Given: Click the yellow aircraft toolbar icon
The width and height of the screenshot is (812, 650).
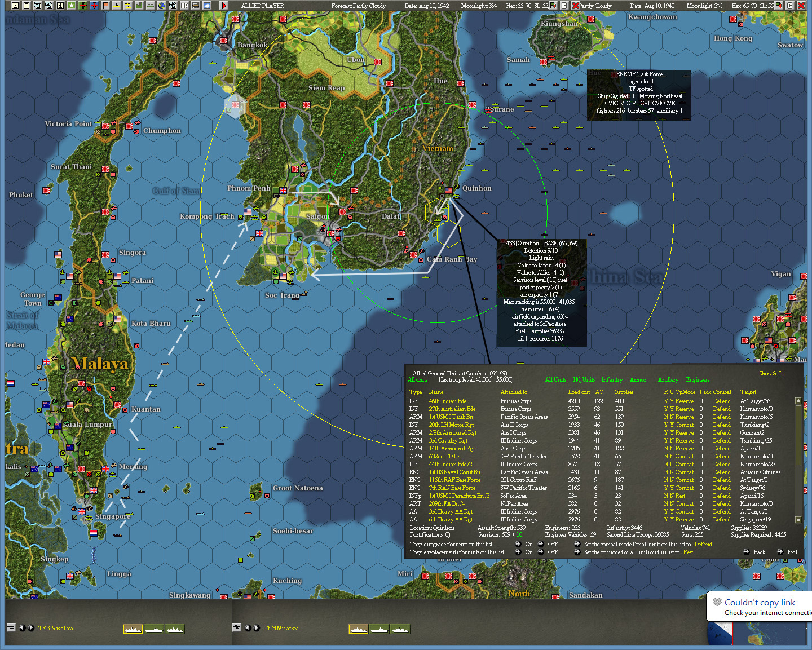Looking at the screenshot, I should click(x=117, y=6).
